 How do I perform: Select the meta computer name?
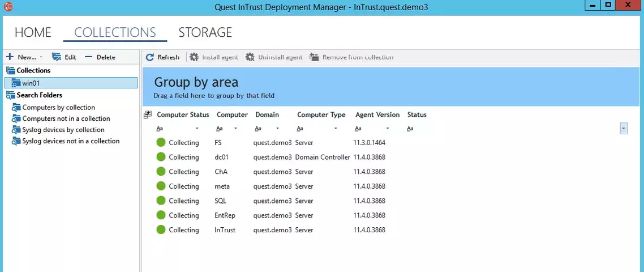pos(222,186)
